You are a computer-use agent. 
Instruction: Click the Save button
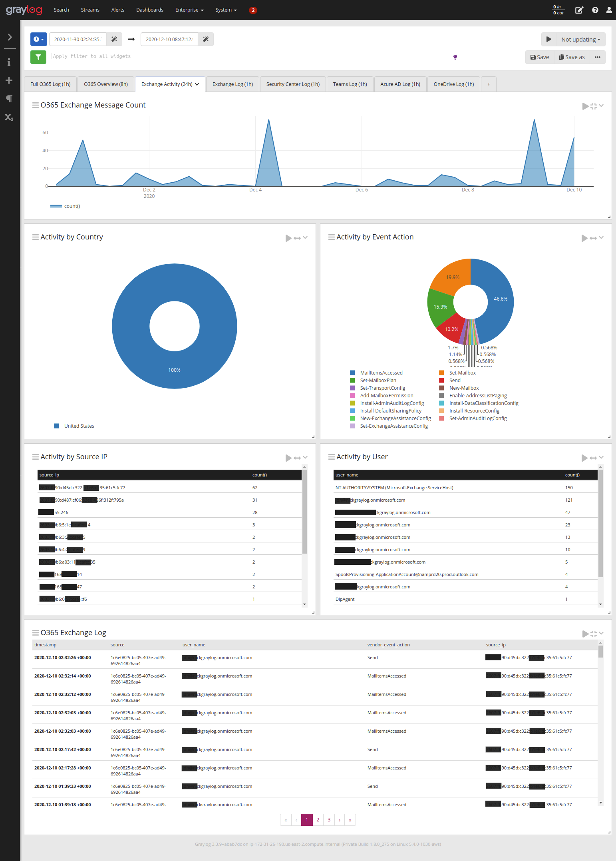coord(540,57)
